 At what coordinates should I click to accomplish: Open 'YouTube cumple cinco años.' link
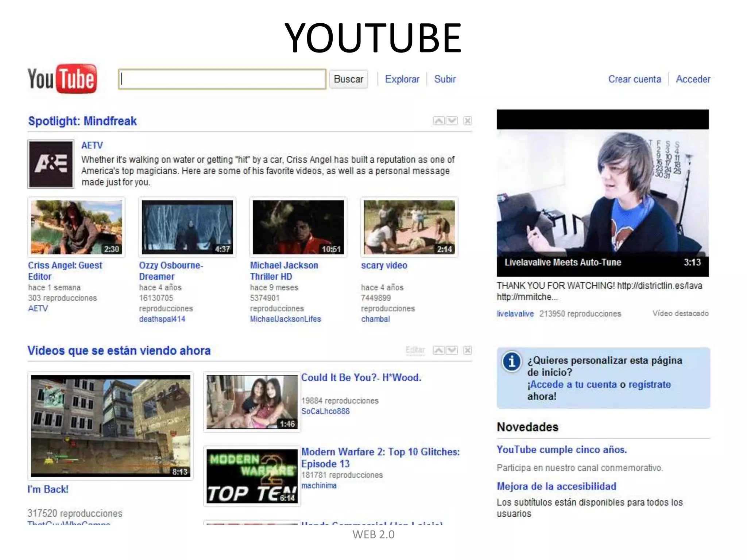point(562,450)
